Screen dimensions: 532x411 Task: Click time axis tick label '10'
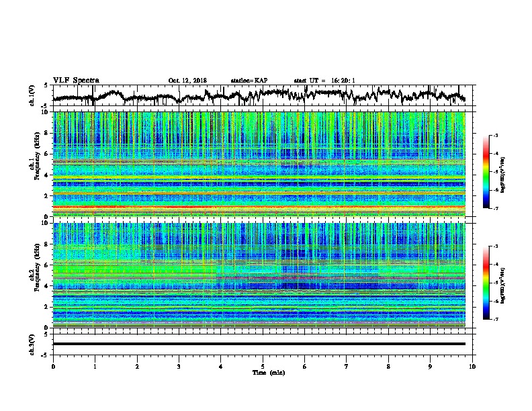point(472,366)
